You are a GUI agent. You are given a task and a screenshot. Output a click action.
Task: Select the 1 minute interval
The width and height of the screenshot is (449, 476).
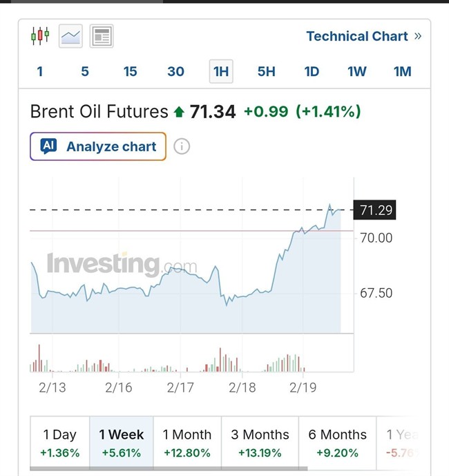click(40, 71)
